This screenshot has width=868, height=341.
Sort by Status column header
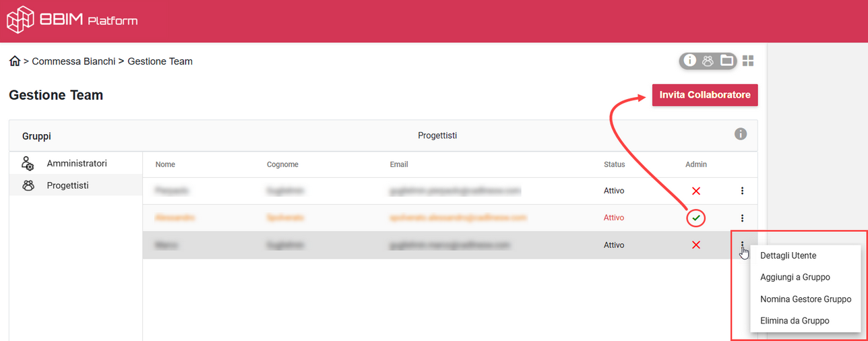tap(614, 164)
